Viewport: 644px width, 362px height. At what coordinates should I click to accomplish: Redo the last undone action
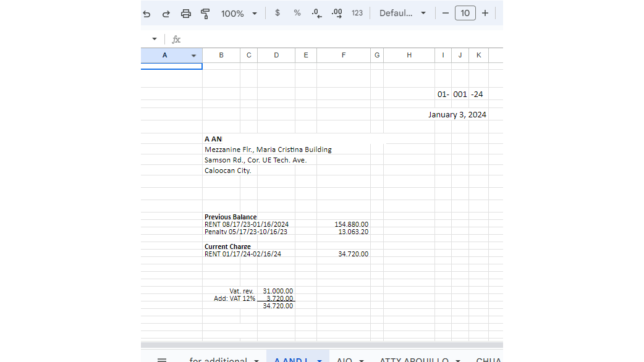[x=166, y=14]
